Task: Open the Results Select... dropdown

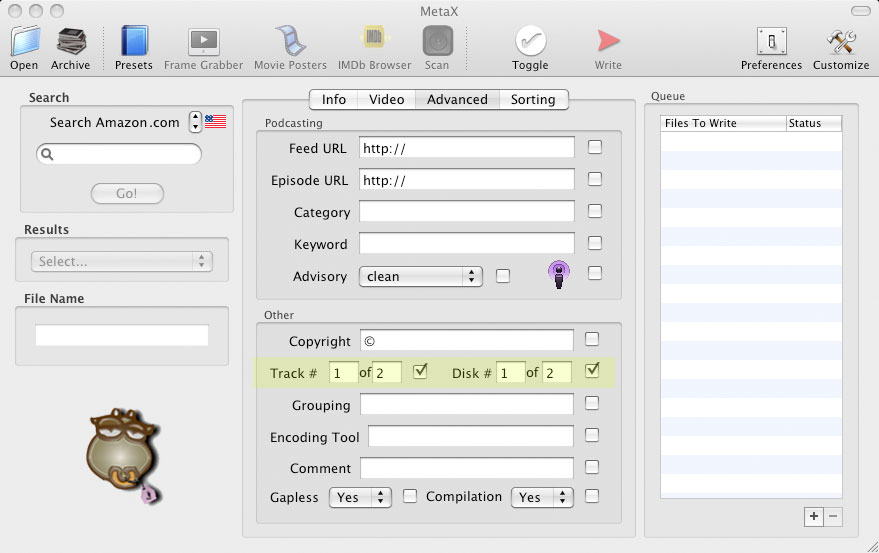Action: click(122, 261)
